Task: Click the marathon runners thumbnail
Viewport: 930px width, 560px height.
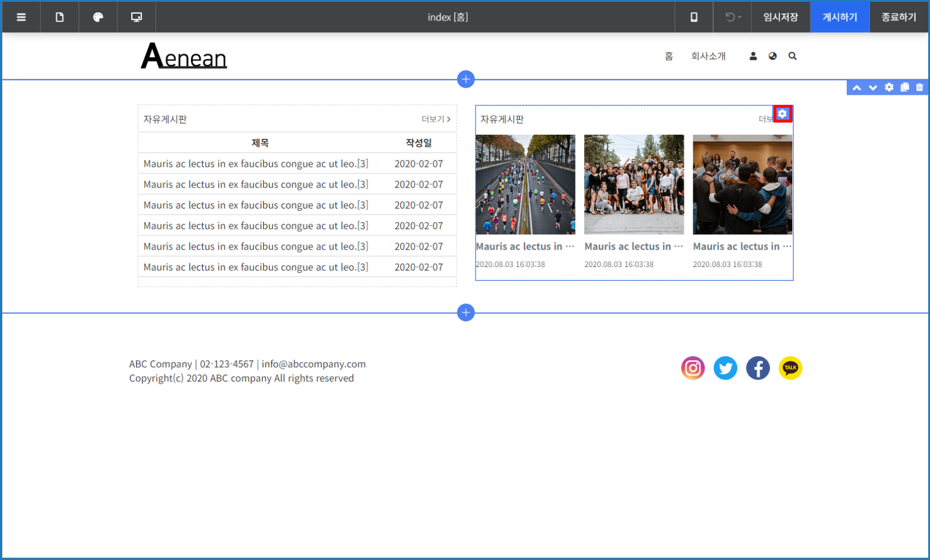Action: click(x=526, y=185)
